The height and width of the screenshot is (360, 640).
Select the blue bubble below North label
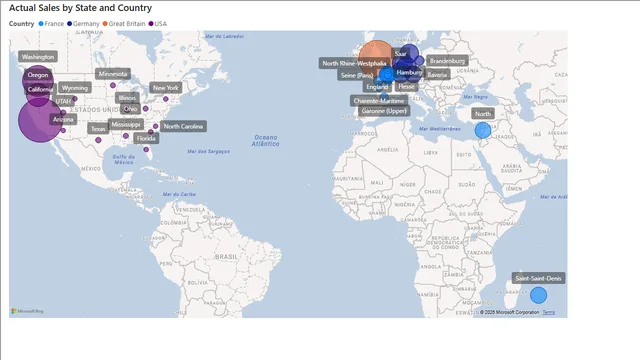[x=483, y=131]
